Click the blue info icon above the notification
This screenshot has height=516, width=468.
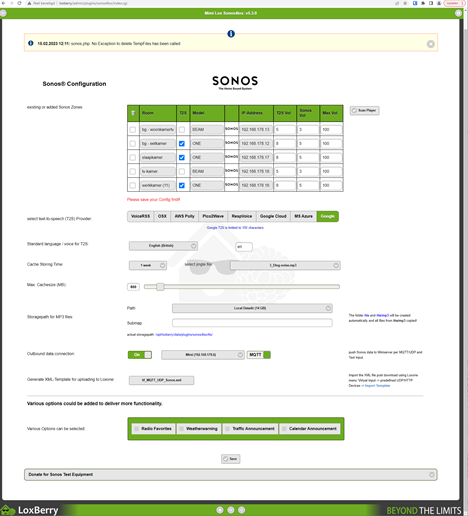pos(231,34)
